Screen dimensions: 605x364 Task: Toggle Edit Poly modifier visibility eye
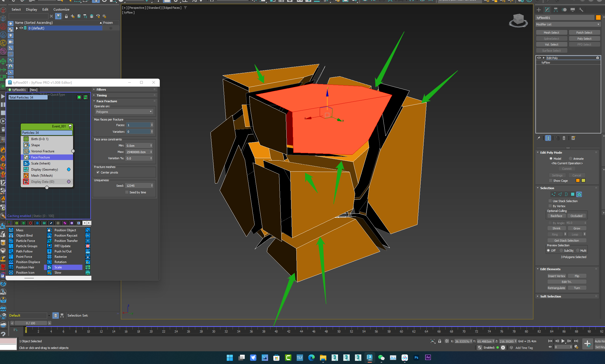[539, 58]
